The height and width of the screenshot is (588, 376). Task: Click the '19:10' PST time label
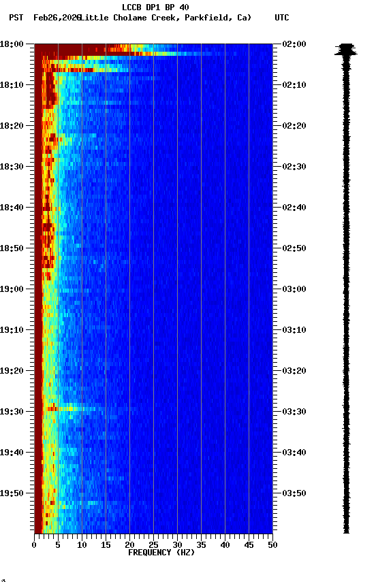click(12, 330)
